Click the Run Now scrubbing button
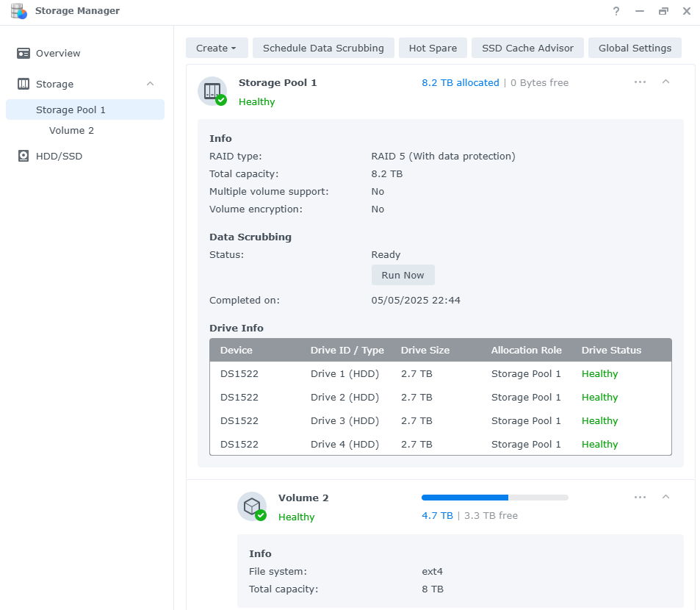The width and height of the screenshot is (700, 610). [403, 276]
